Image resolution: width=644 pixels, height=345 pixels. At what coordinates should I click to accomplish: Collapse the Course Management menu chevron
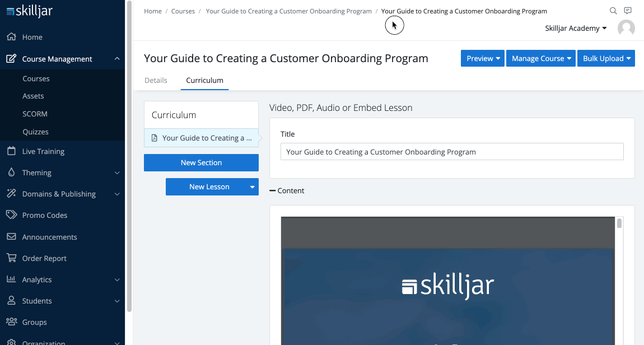pos(116,59)
